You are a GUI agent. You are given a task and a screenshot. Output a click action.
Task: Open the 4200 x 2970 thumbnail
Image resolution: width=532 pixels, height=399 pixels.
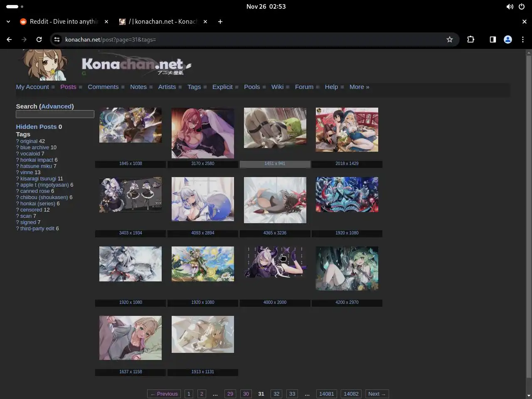(347, 268)
